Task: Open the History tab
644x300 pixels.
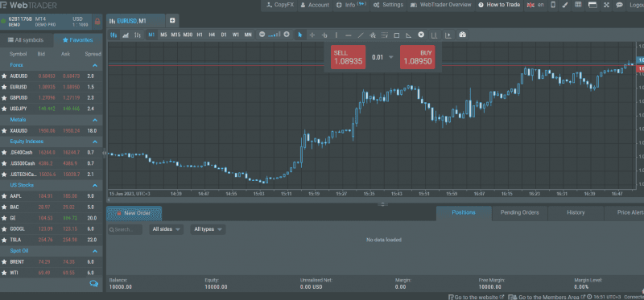Action: 576,212
